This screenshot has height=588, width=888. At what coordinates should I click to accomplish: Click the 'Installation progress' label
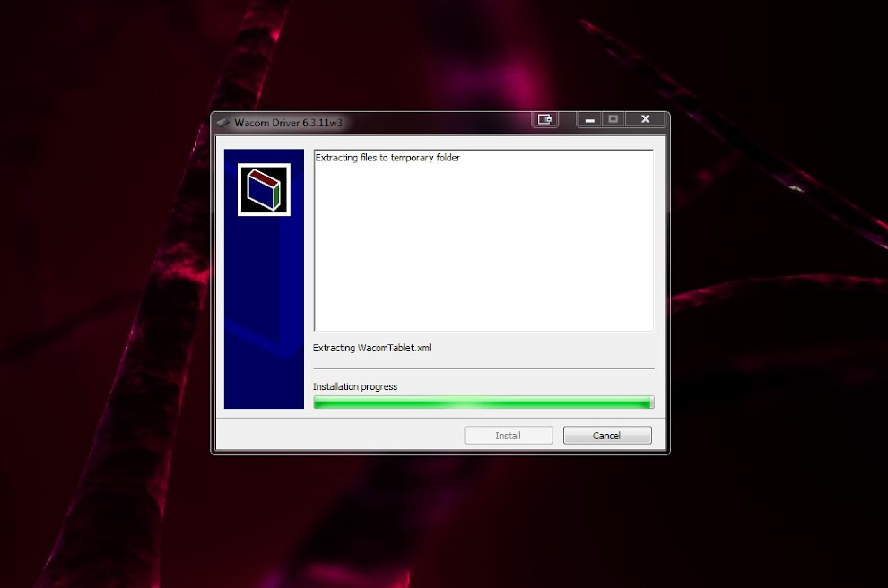pyautogui.click(x=355, y=386)
